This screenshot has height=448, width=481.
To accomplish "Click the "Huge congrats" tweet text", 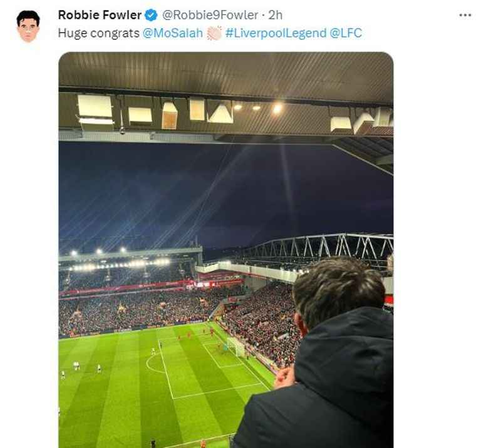I will click(98, 33).
